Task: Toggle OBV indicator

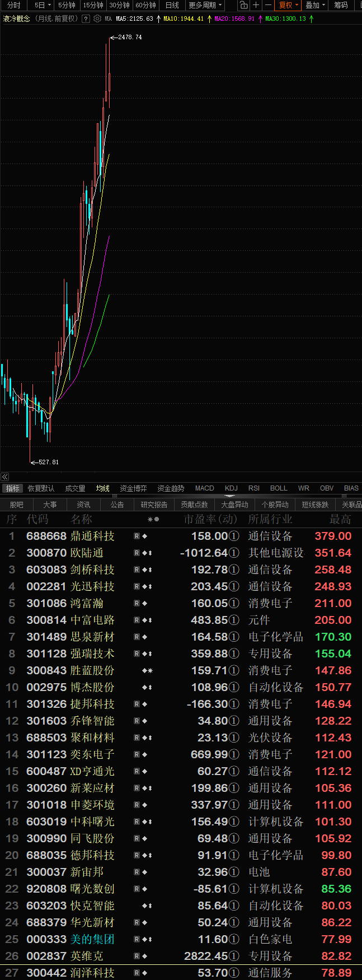Action: point(327,488)
